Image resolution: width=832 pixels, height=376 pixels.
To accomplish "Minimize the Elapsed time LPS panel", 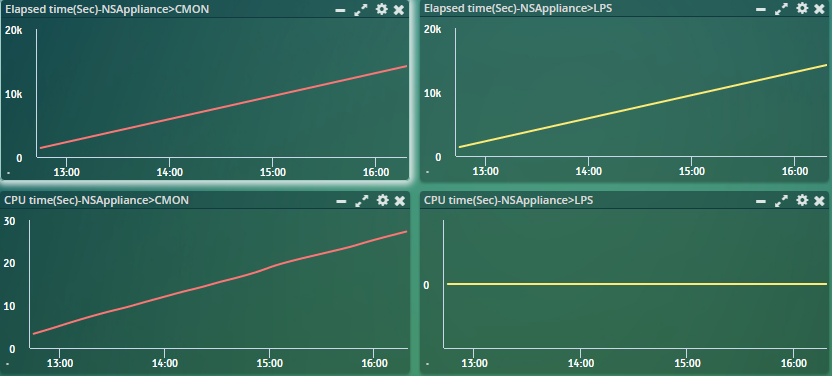I will click(760, 10).
